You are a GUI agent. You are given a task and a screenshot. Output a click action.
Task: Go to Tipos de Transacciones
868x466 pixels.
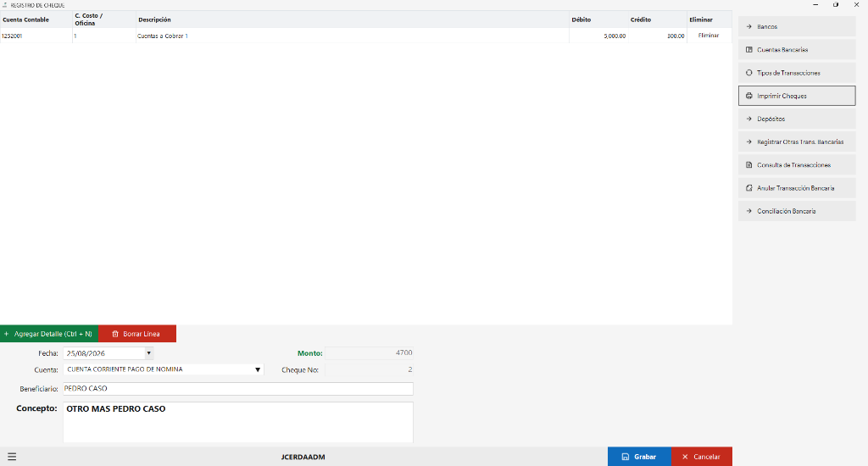point(797,73)
